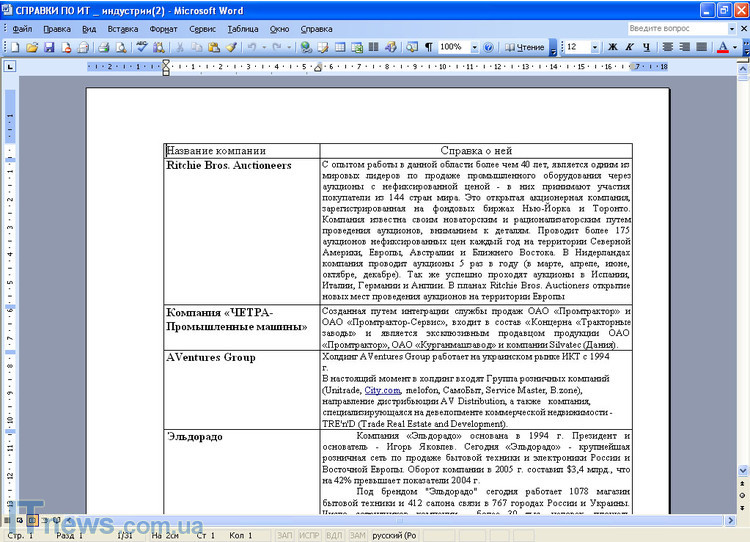Expand Standard toolbar options chevron
This screenshot has width=750, height=542.
click(553, 48)
